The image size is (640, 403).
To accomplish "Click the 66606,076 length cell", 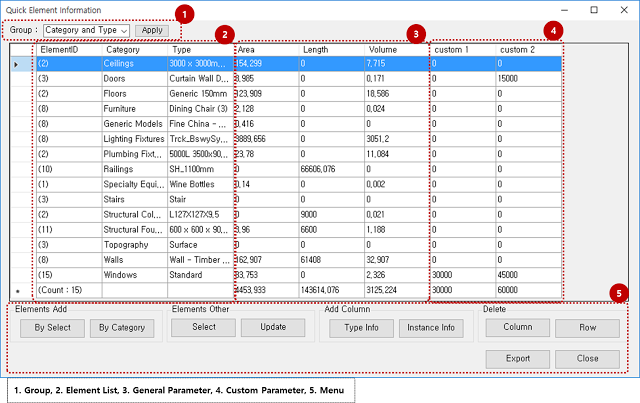I will 331,169.
